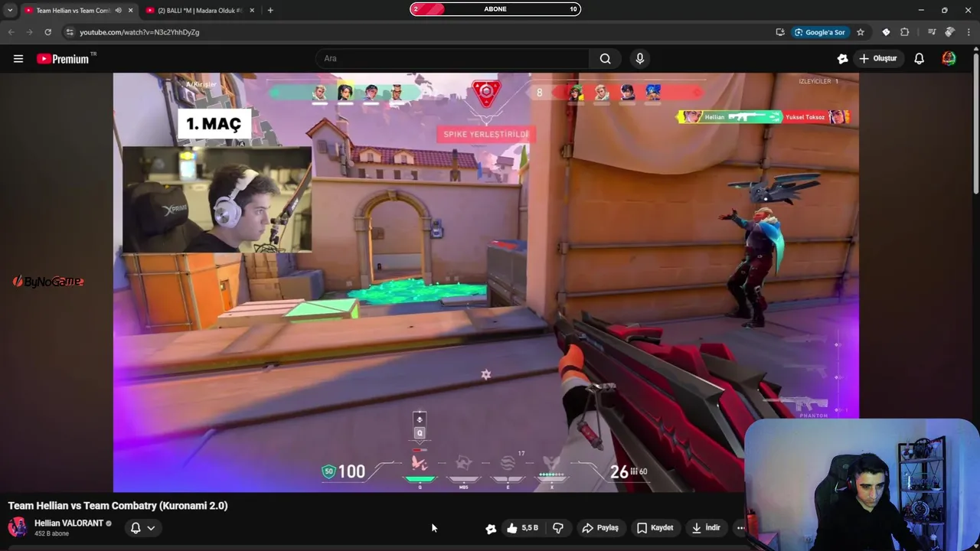Switch to BALLI Madara Olduk tab
This screenshot has width=980, height=551.
click(202, 11)
